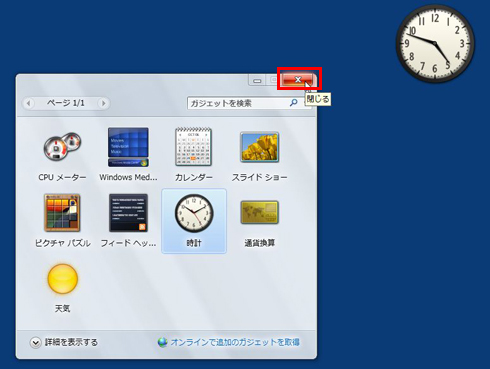This screenshot has width=490, height=369.
Task: Click the 天気 label text
Action: (63, 308)
